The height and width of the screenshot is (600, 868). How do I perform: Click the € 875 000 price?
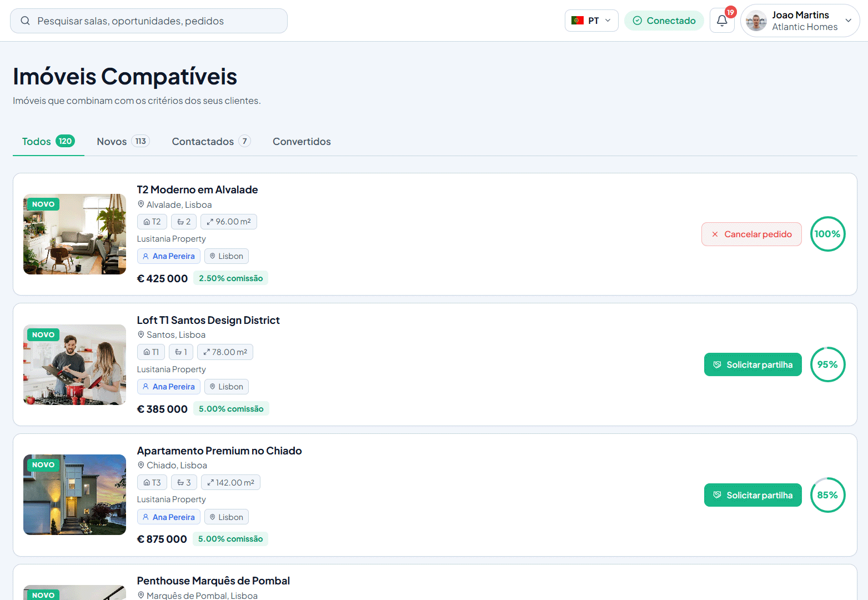[162, 539]
